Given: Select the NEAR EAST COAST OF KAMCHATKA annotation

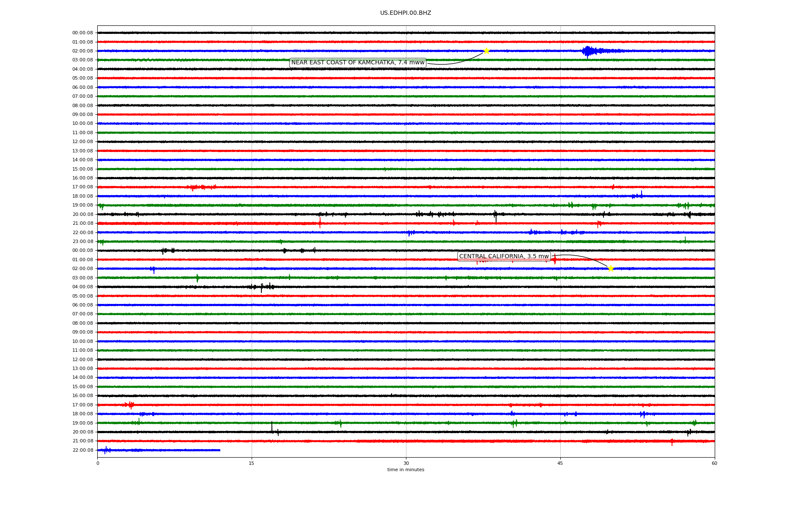Looking at the screenshot, I should click(x=357, y=63).
